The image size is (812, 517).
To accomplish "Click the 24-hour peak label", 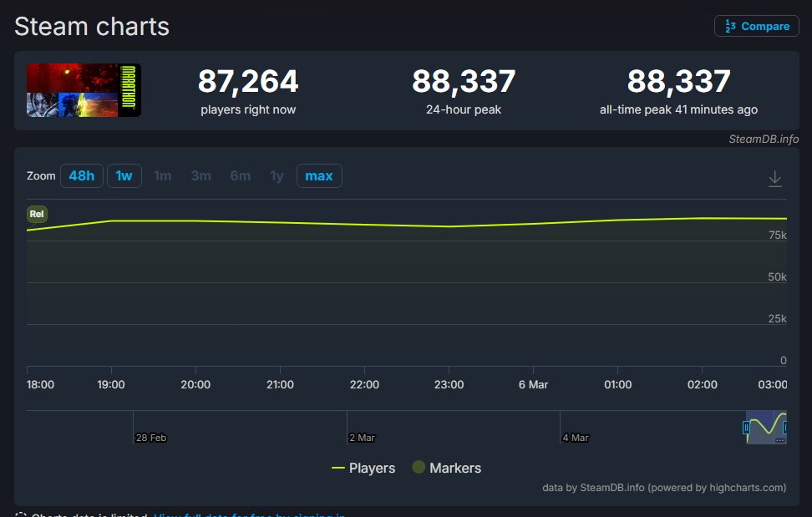I will pyautogui.click(x=464, y=109).
